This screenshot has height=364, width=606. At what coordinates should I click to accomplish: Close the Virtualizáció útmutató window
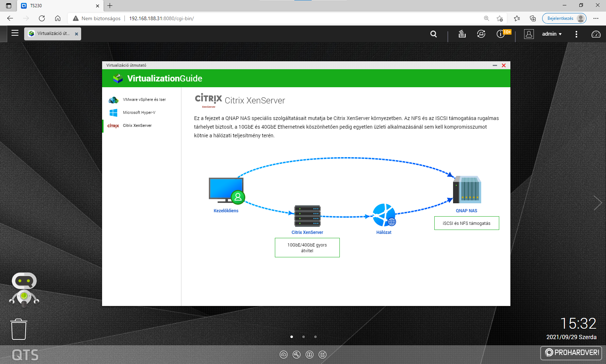coord(504,65)
